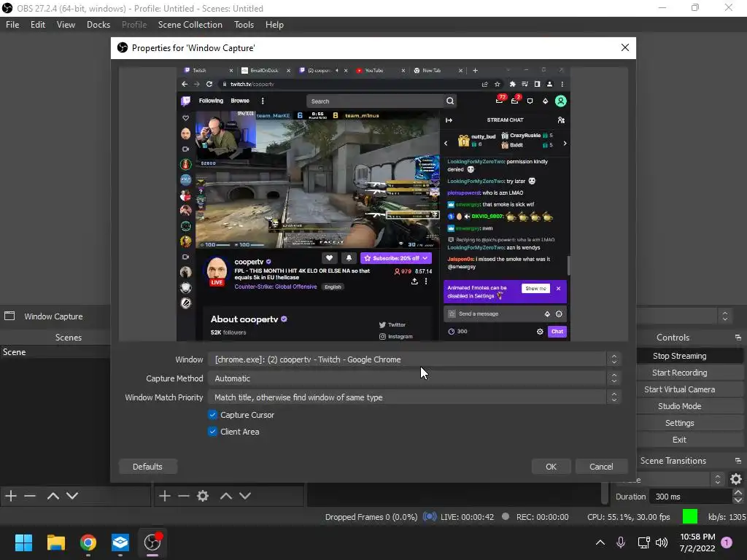Expand the scene transition type dropdown

[x=718, y=479]
